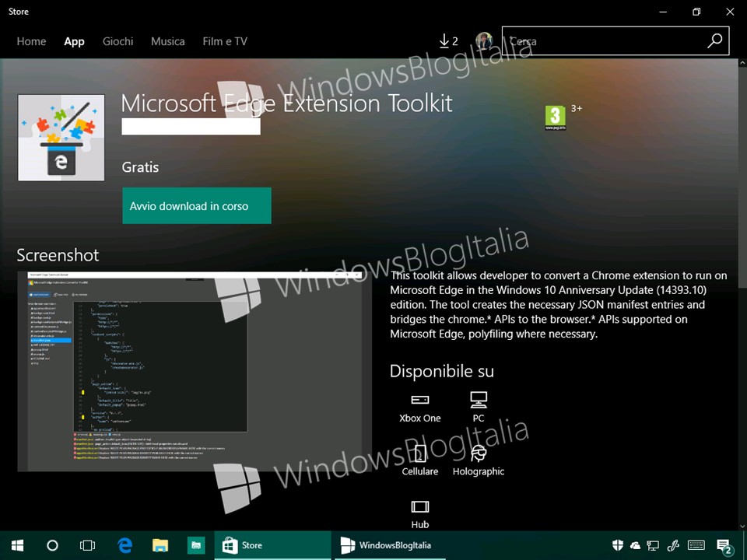Open Cortana circle in taskbar
Image resolution: width=747 pixels, height=560 pixels.
(x=52, y=545)
